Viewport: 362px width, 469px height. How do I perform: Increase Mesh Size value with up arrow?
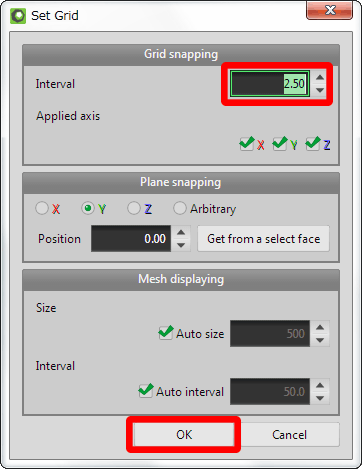[x=320, y=327]
